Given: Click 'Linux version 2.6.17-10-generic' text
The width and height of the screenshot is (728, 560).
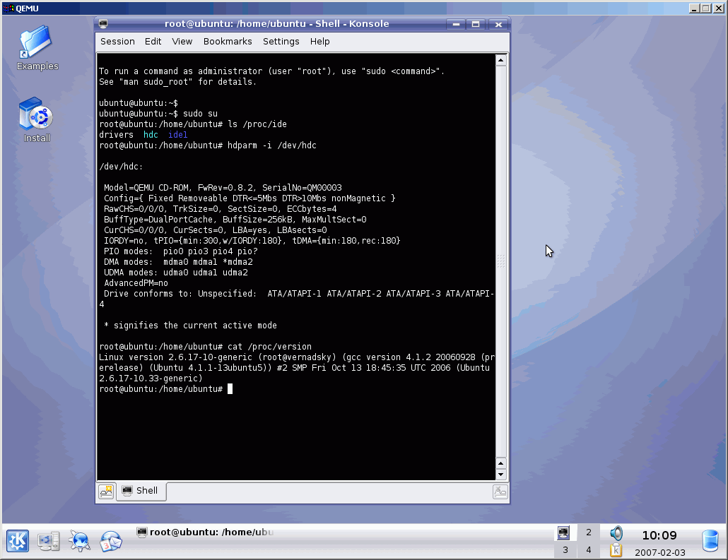Looking at the screenshot, I should (175, 357).
